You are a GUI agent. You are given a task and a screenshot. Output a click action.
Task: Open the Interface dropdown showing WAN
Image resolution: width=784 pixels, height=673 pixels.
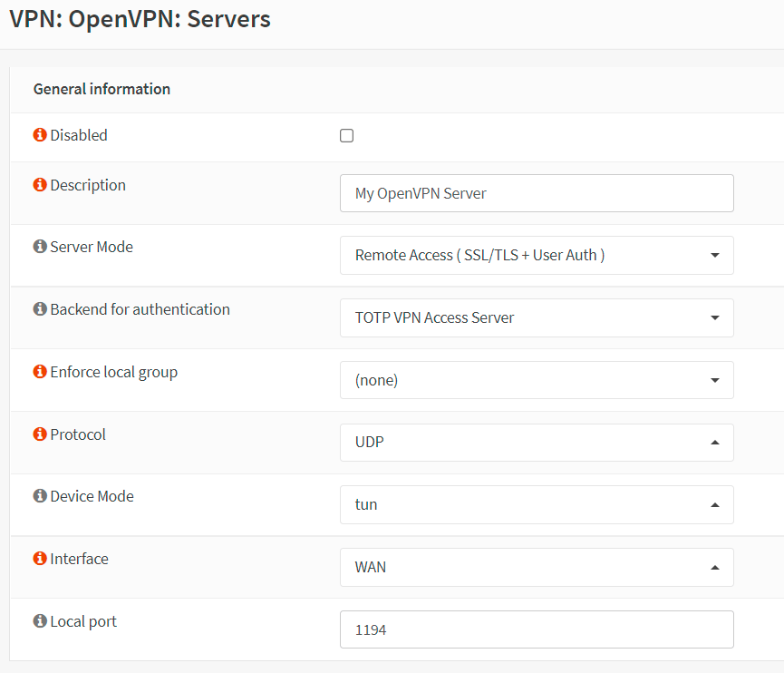click(537, 567)
